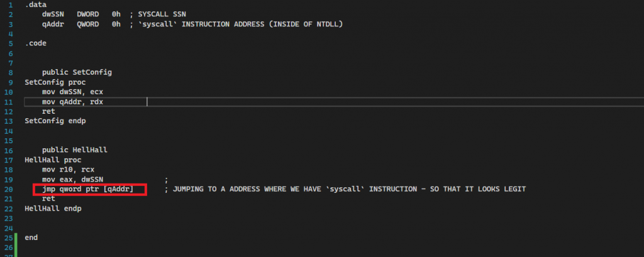
Task: Click the 'public SetConfig' line
Action: (77, 72)
